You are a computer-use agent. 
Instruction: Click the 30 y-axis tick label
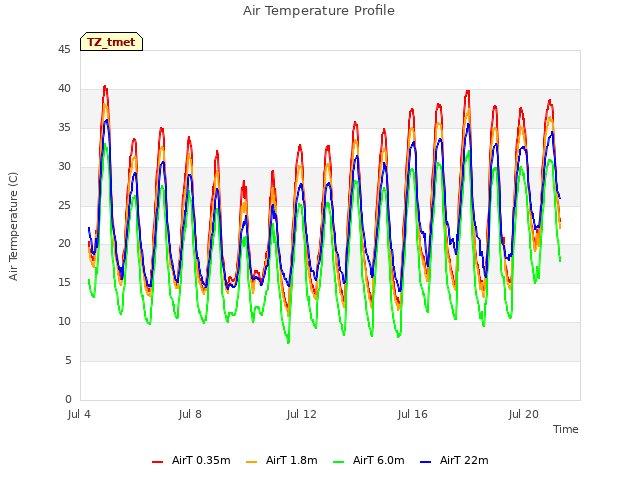click(64, 166)
